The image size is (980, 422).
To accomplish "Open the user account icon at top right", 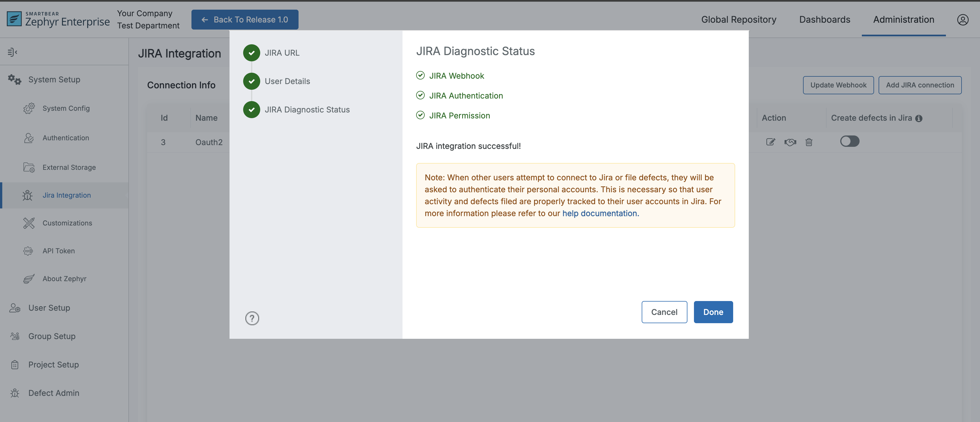I will [963, 20].
